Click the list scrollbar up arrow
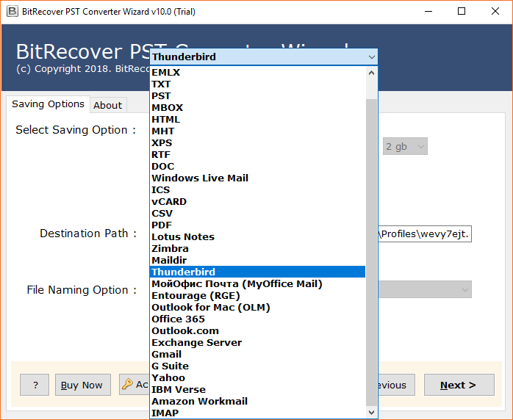Image resolution: width=513 pixels, height=420 pixels. tap(371, 73)
